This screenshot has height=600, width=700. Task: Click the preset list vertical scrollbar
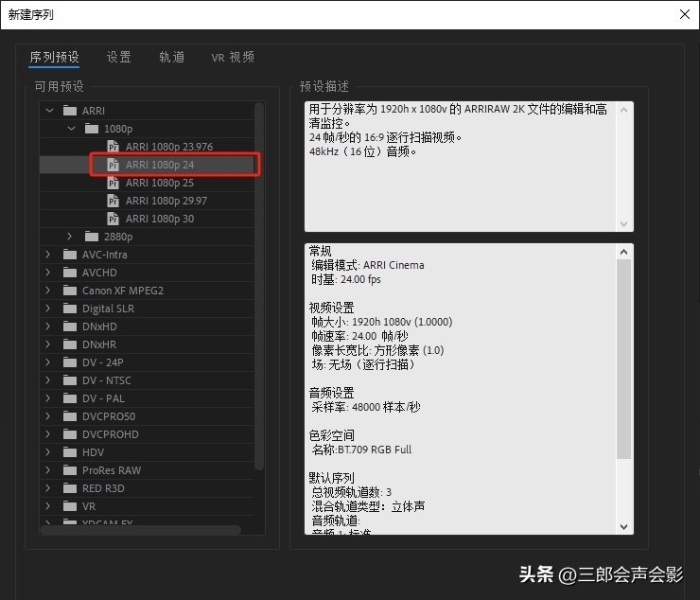(259, 286)
